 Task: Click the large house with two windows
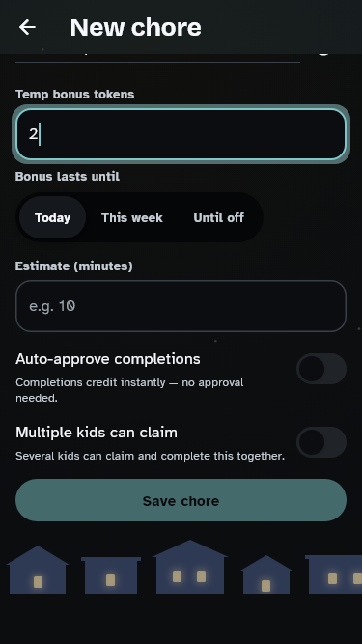coord(190,567)
